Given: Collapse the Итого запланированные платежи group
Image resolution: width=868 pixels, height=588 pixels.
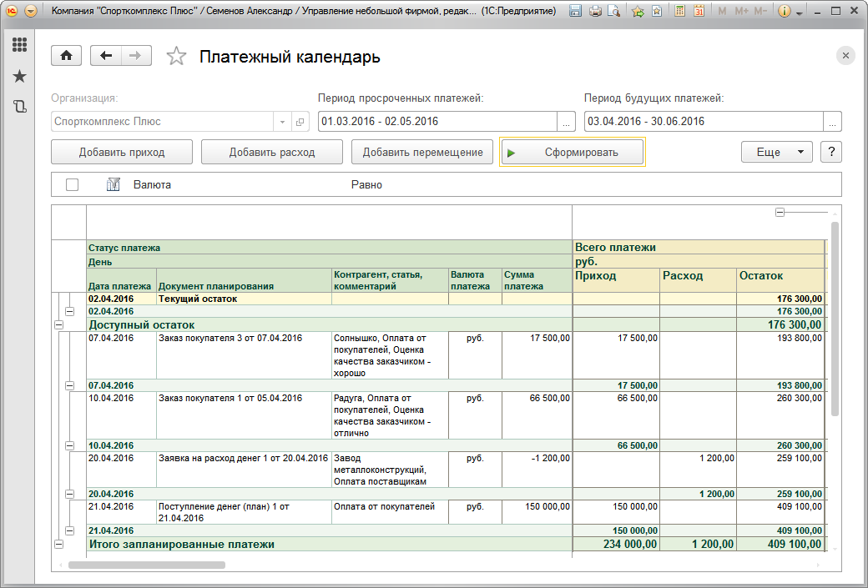Looking at the screenshot, I should coord(58,544).
